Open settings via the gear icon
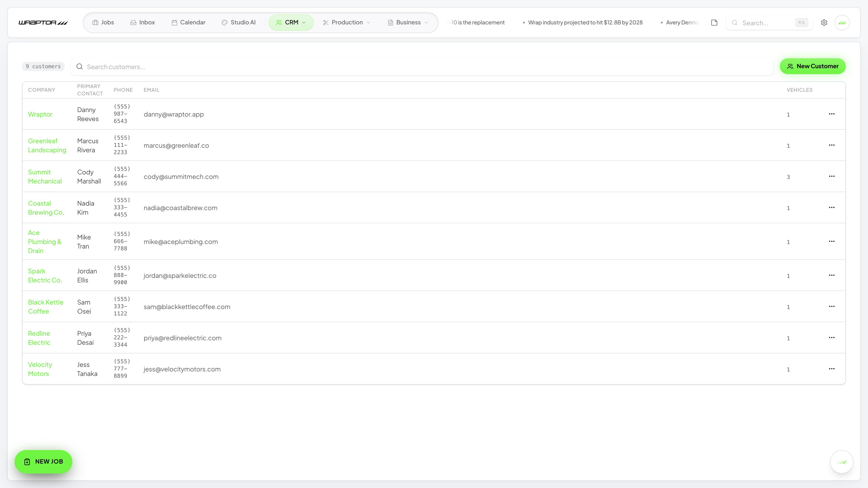This screenshot has height=488, width=868. pos(824,23)
